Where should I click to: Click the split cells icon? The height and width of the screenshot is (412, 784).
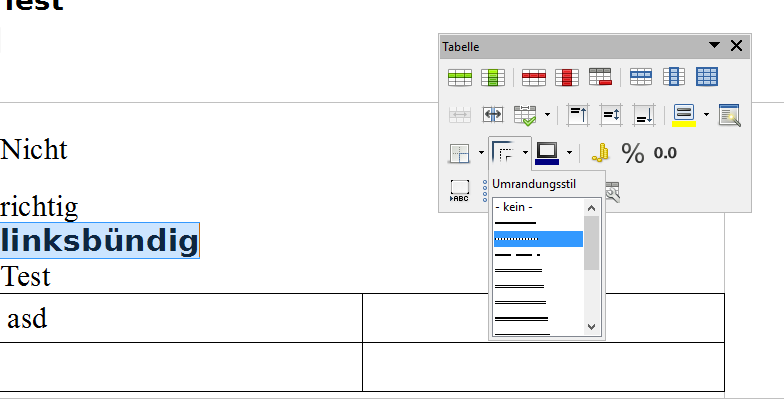(x=493, y=115)
